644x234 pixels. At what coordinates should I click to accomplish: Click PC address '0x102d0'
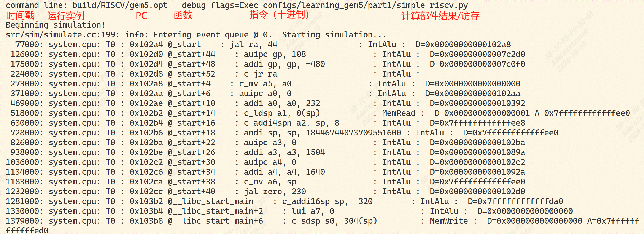(146, 54)
